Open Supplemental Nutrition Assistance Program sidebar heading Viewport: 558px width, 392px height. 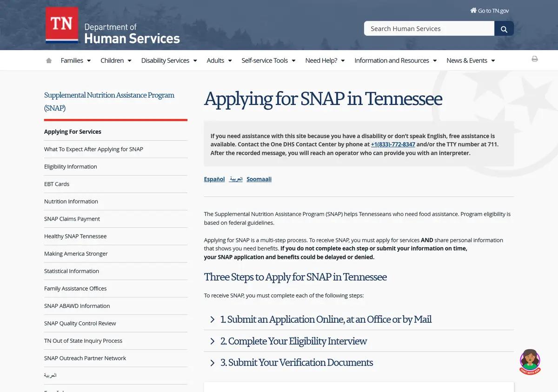point(109,101)
